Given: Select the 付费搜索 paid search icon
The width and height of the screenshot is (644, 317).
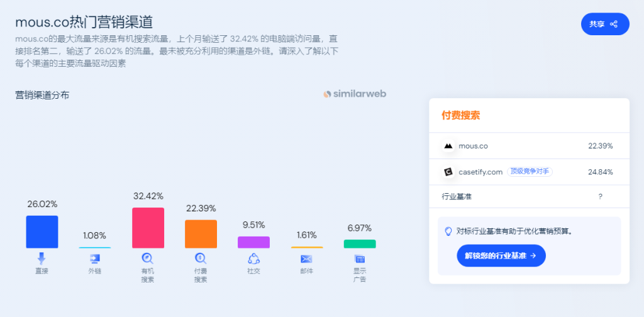Looking at the screenshot, I should [x=201, y=259].
